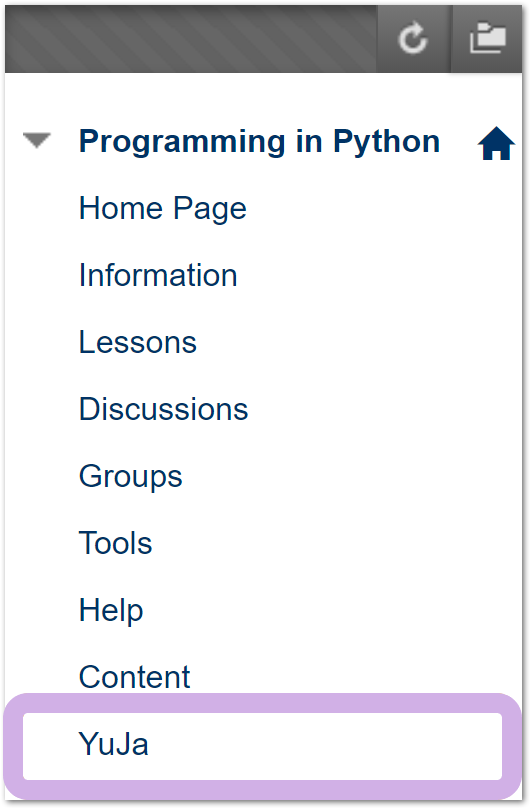
Task: Click the refresh course menu icon
Action: [x=413, y=38]
